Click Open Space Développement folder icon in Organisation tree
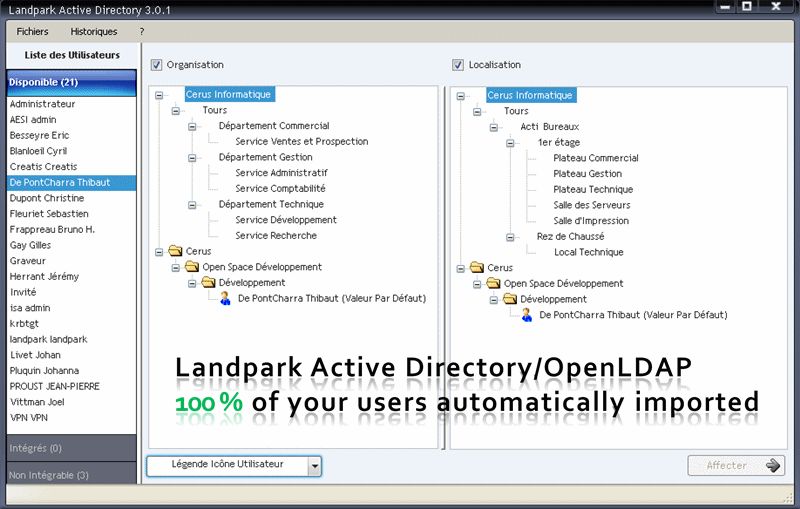 click(x=192, y=266)
